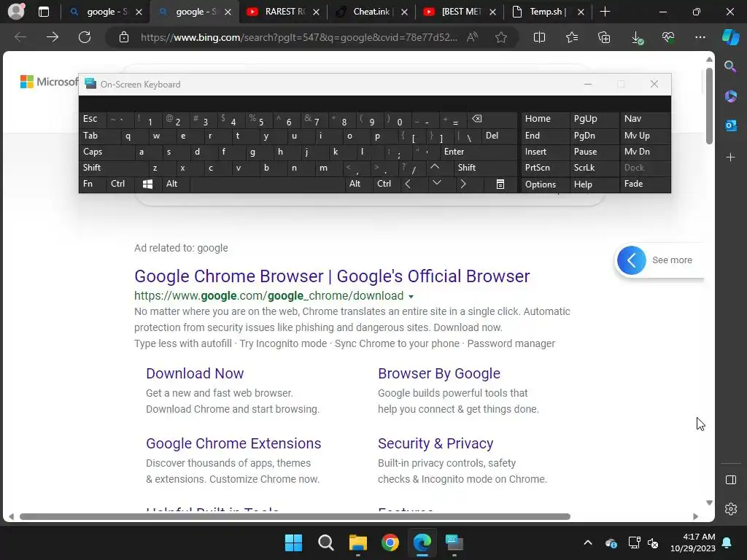
Task: Click the space bar on On-Screen Keyboard
Action: coord(267,184)
